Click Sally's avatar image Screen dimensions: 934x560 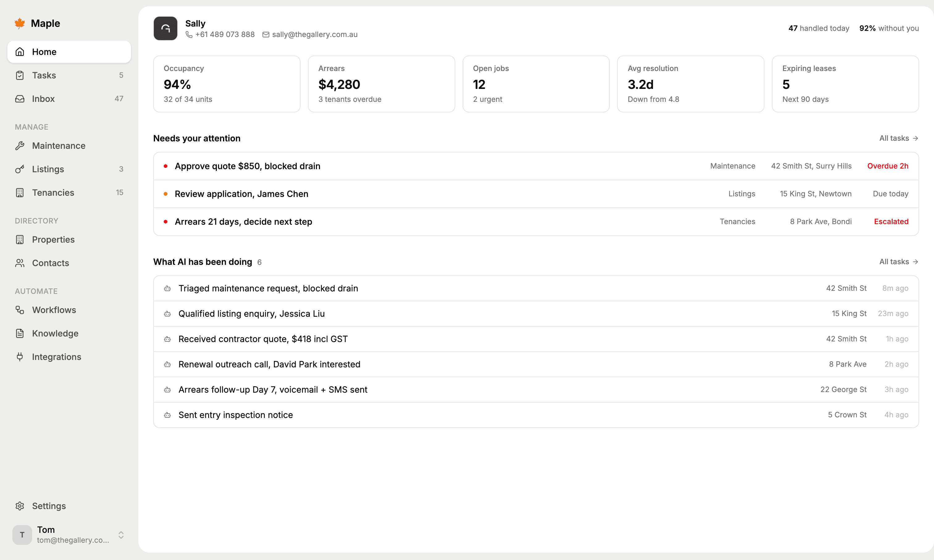pyautogui.click(x=165, y=28)
